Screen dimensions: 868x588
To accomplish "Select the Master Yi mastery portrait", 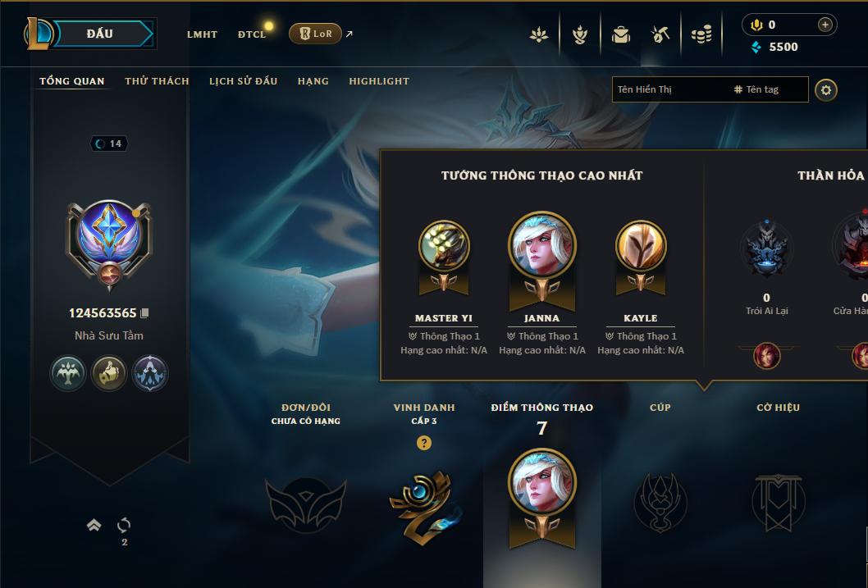I will click(444, 245).
